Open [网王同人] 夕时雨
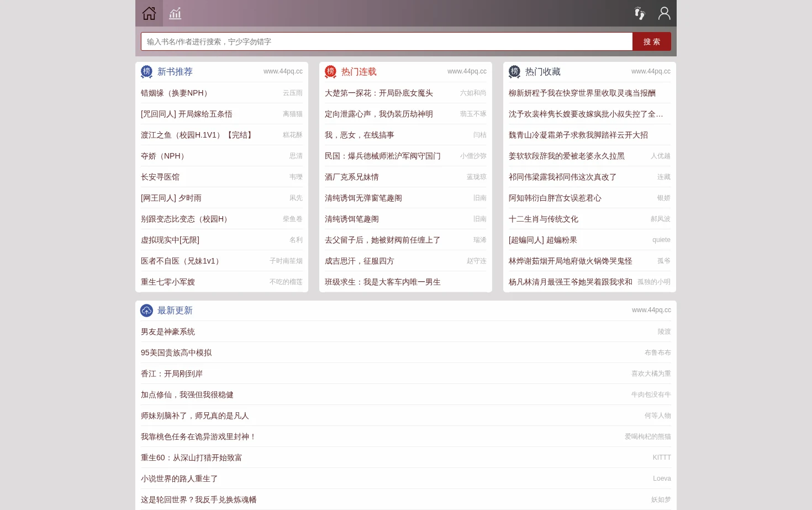Image resolution: width=812 pixels, height=510 pixels. click(x=171, y=198)
